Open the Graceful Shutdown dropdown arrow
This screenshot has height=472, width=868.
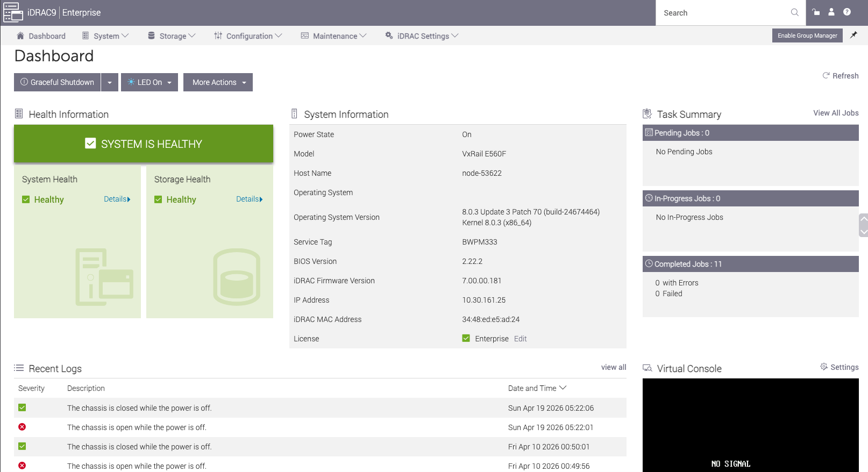pyautogui.click(x=110, y=82)
